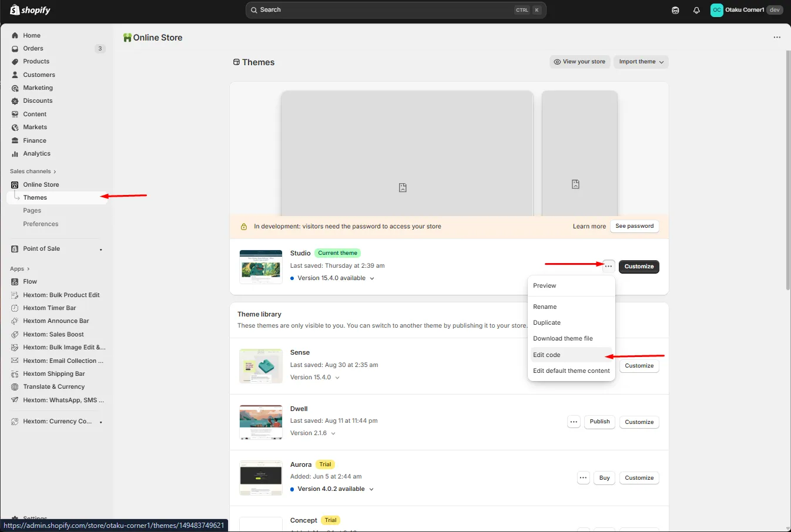Screen dimensions: 791x532
Task: Click the Content icon in the sidebar
Action: (x=15, y=114)
